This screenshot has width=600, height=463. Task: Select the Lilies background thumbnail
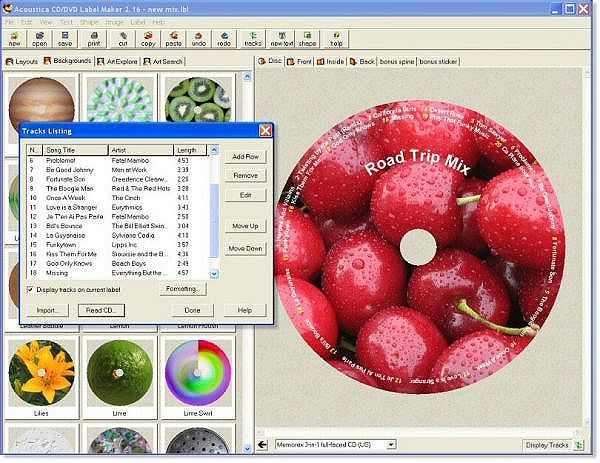[41, 379]
